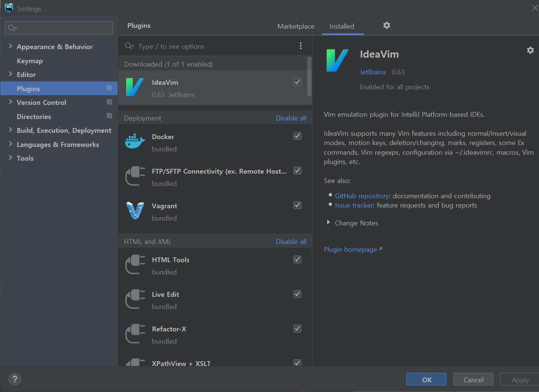
Task: Confirm with the OK button
Action: (427, 380)
